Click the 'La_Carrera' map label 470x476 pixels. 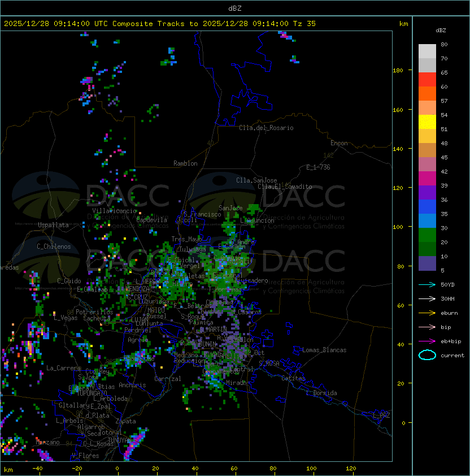63,368
